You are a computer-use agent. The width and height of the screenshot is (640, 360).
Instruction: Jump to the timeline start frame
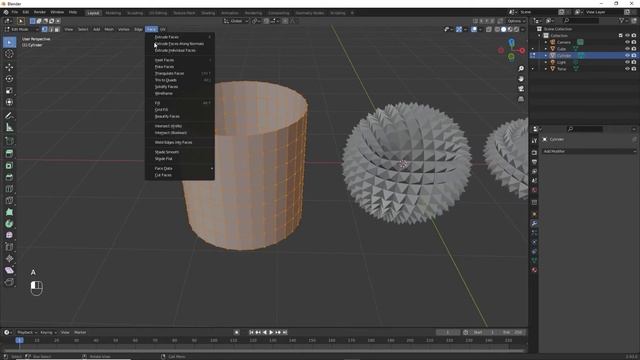point(251,333)
